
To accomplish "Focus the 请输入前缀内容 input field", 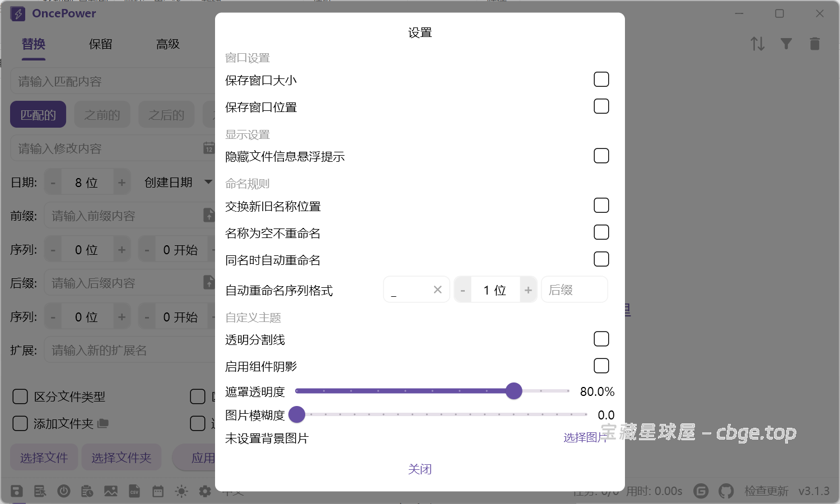I will [x=129, y=216].
